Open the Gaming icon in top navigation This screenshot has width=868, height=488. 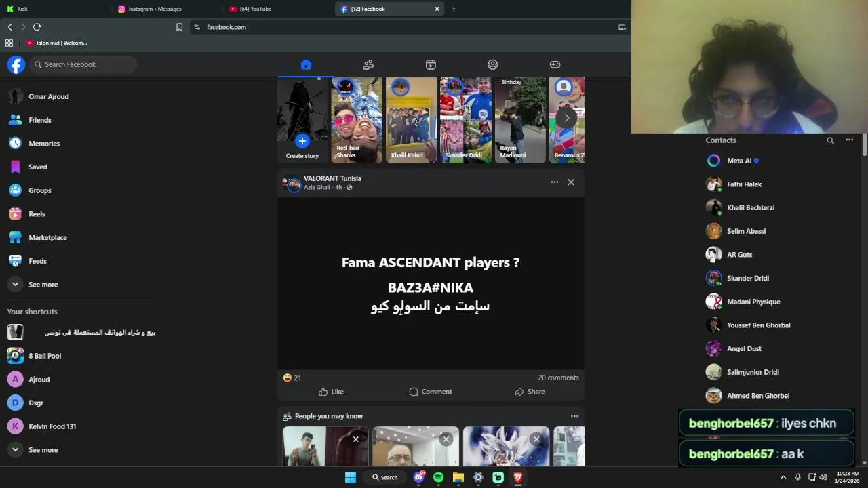pyautogui.click(x=555, y=64)
